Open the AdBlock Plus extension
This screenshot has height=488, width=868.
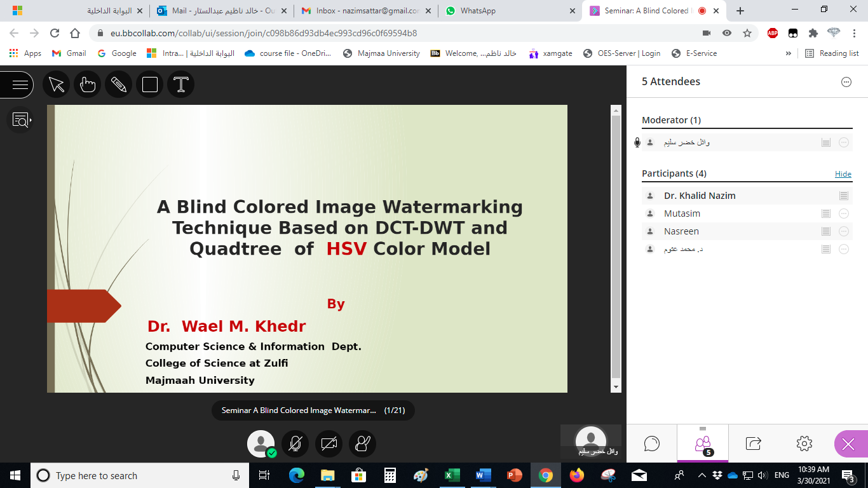coord(773,33)
